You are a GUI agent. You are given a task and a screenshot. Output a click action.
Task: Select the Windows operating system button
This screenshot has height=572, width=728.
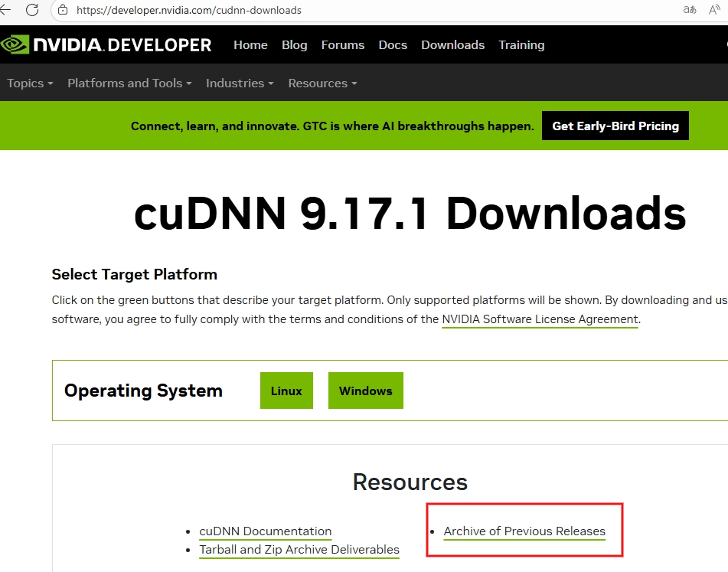365,391
